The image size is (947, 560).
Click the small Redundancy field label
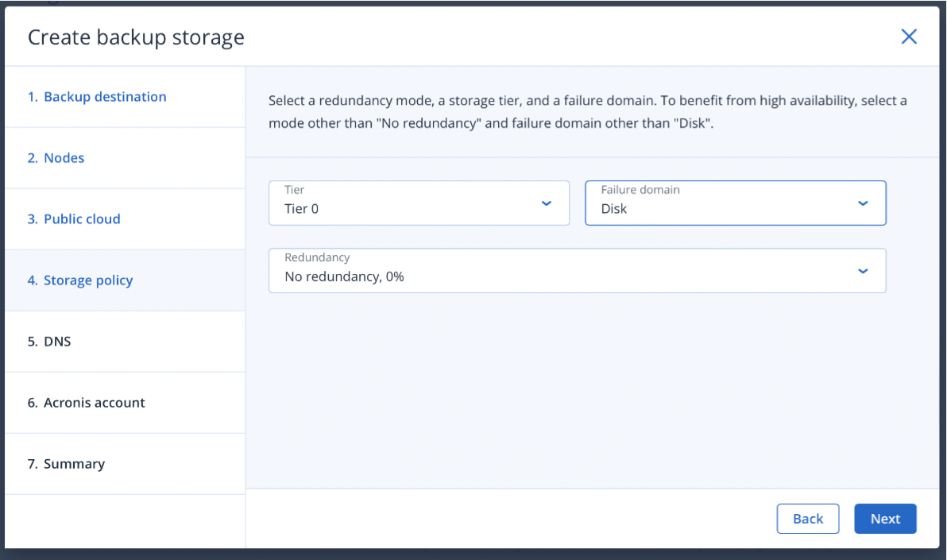coord(317,257)
